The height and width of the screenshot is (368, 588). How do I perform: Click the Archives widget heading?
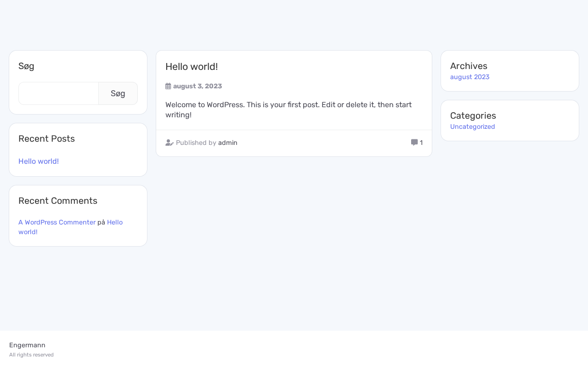pyautogui.click(x=469, y=66)
